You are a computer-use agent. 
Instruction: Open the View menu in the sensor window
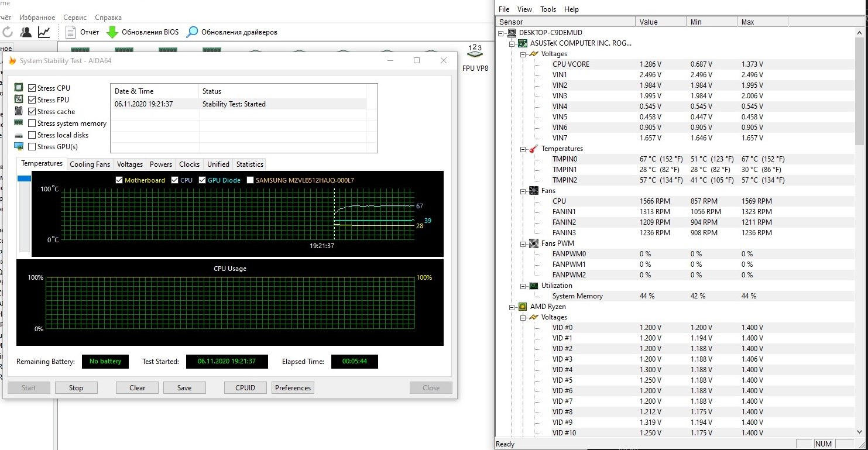(525, 9)
